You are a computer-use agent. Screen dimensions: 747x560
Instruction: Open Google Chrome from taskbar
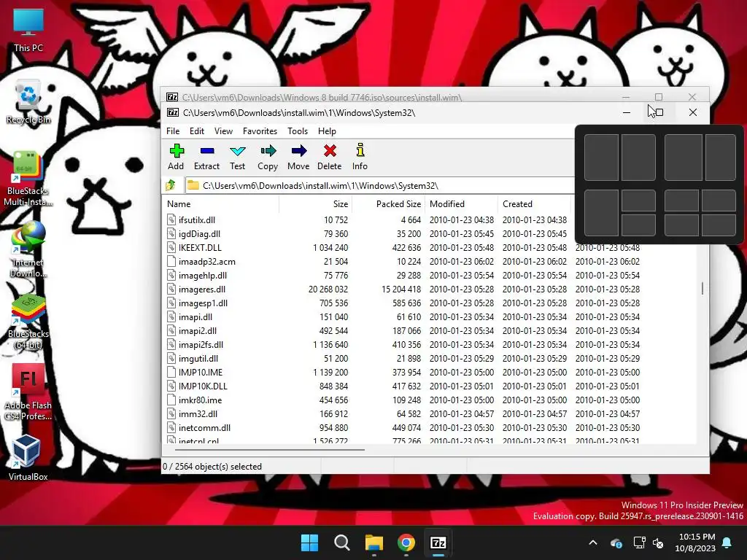[x=406, y=542]
